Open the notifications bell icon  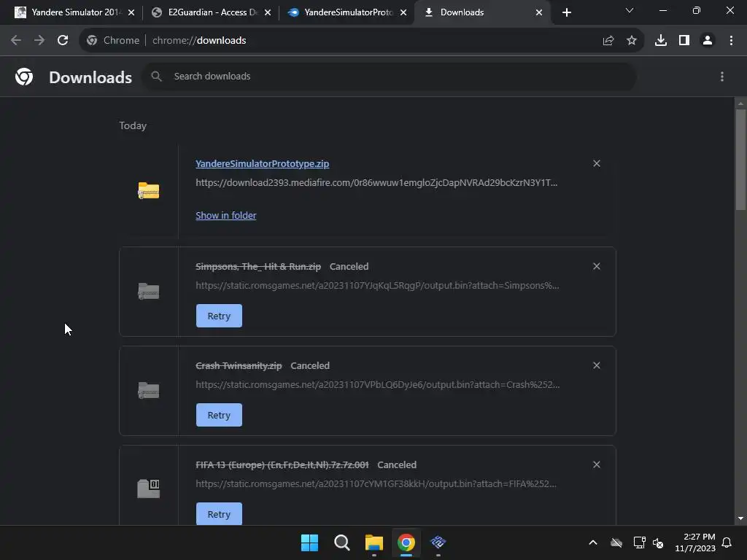click(x=727, y=542)
